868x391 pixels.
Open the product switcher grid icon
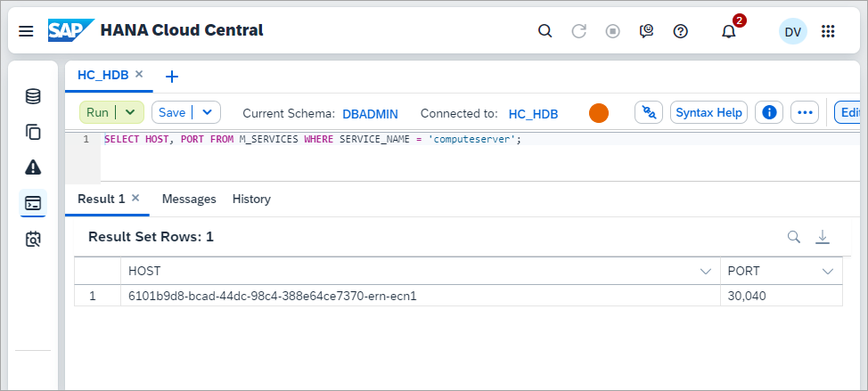[x=828, y=31]
